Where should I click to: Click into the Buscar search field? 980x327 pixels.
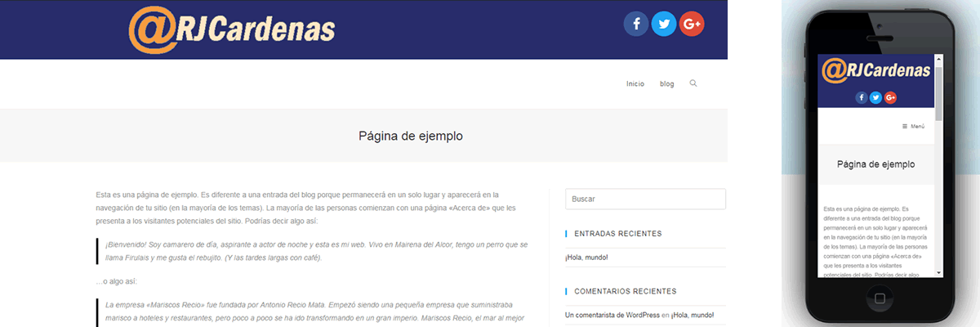645,199
